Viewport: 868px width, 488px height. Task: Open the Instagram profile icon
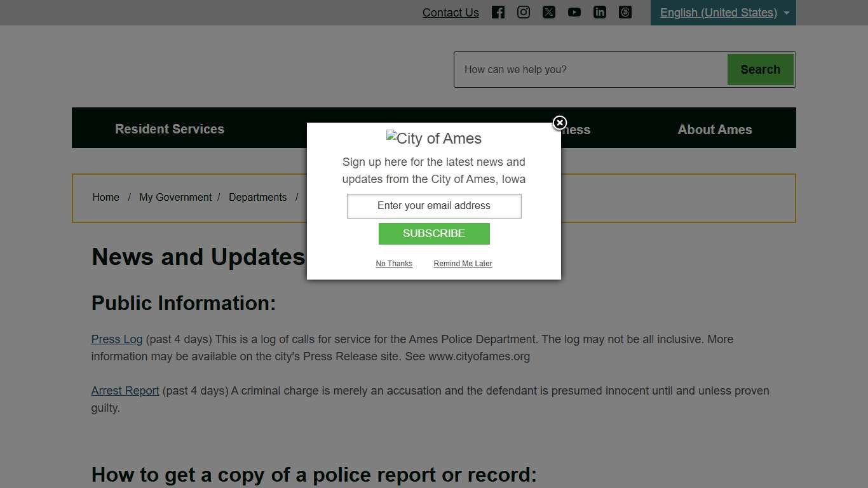524,12
